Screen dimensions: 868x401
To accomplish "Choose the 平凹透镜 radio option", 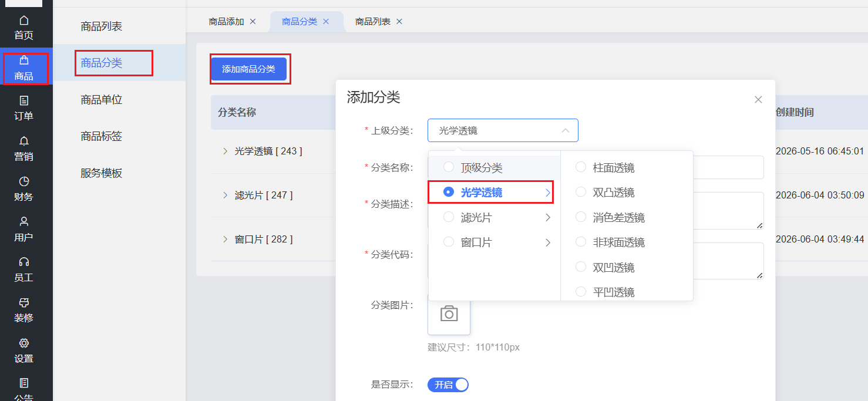I will click(x=581, y=292).
